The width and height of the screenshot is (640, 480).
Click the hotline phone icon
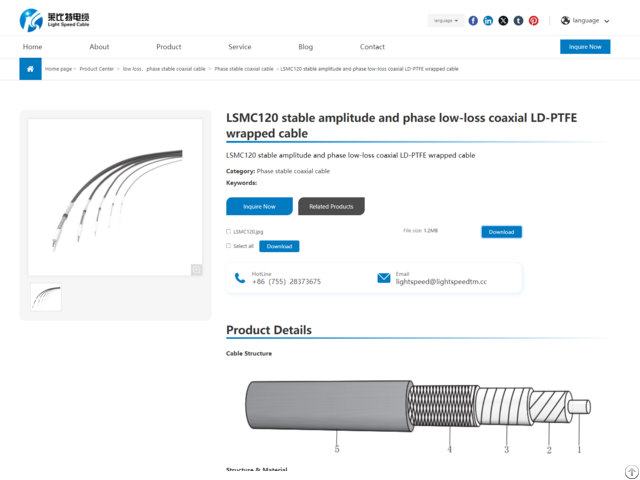point(240,278)
